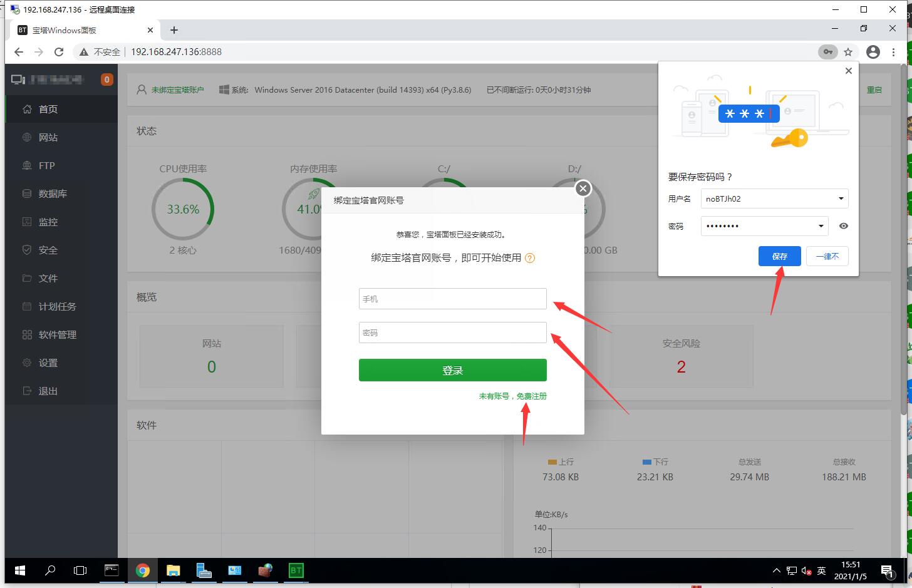Click the 未有账号，免费注册 link
Image resolution: width=912 pixels, height=588 pixels.
513,396
